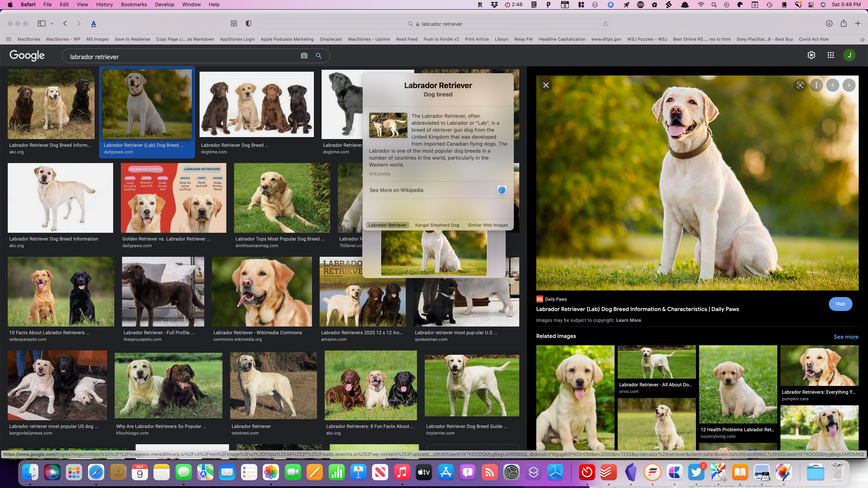Open the preview three-dot options menu
The height and width of the screenshot is (488, 868).
coord(816,85)
